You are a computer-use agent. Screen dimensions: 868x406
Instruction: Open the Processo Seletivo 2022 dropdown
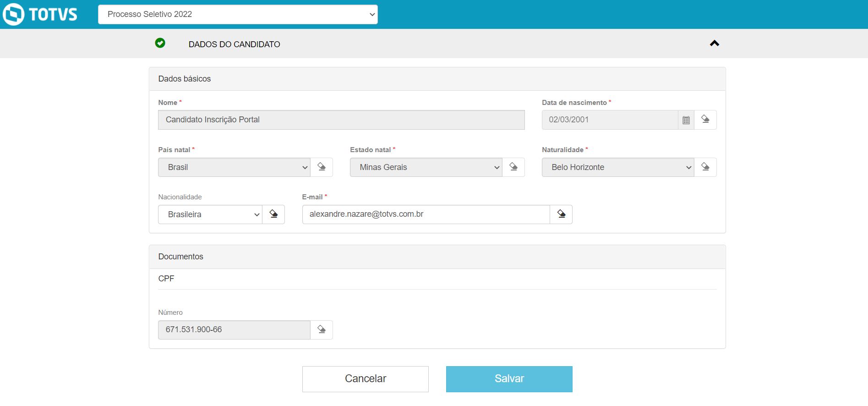[238, 14]
